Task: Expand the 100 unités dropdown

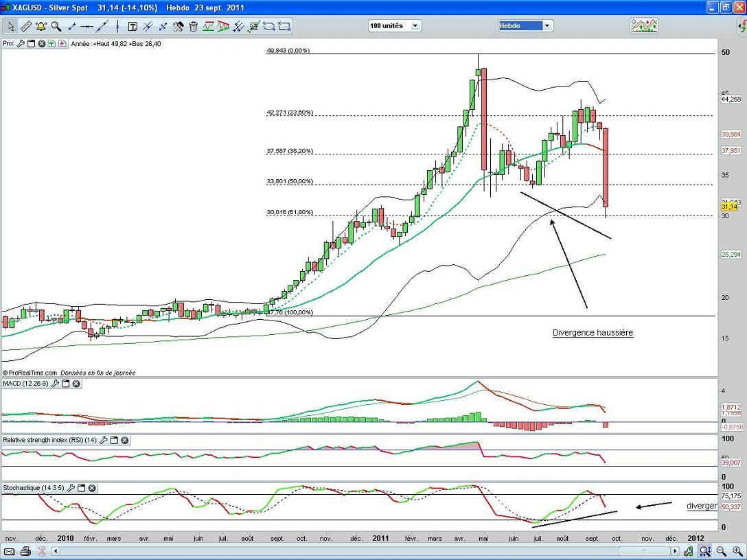Action: click(x=395, y=26)
